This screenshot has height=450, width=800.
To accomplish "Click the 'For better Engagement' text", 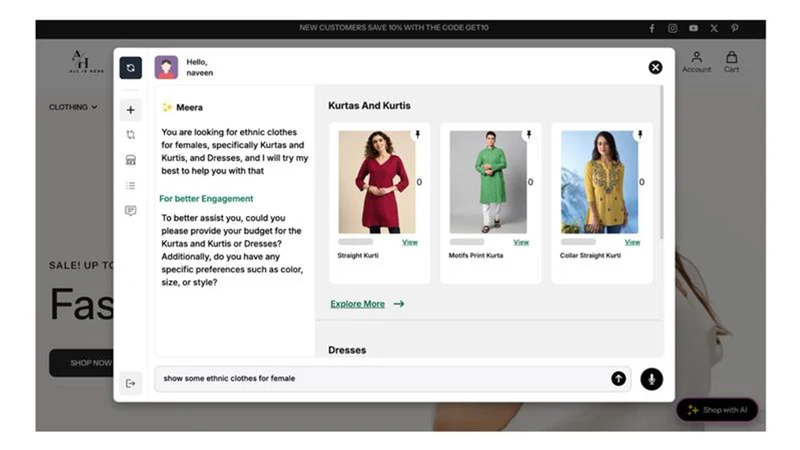I will 206,198.
